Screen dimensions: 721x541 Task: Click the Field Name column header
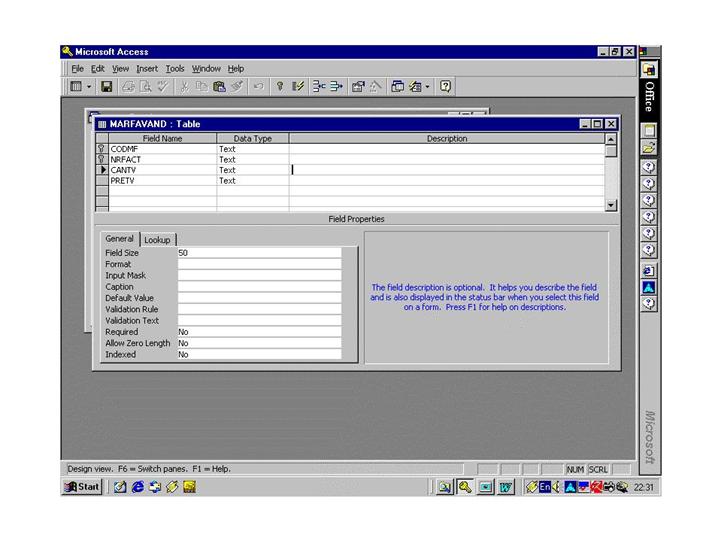(162, 138)
